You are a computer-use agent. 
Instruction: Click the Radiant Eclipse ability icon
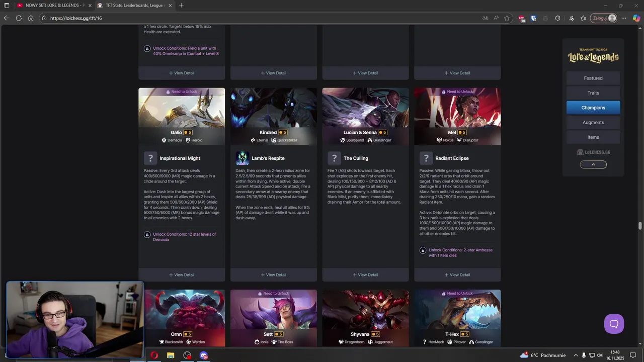coord(426,158)
